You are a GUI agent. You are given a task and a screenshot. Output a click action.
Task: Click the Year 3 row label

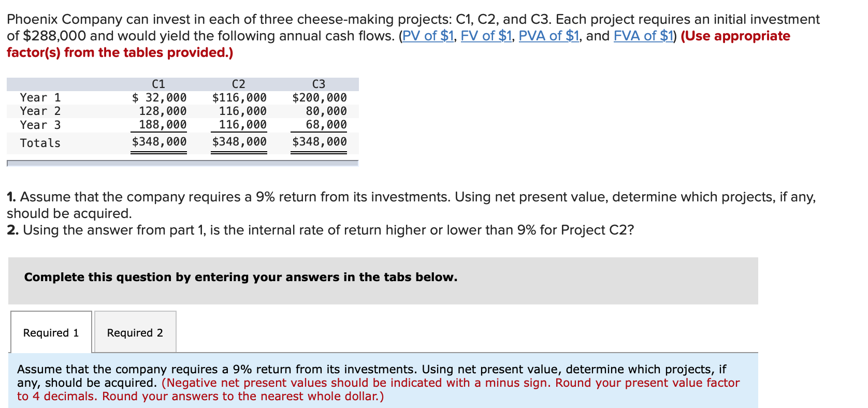[x=40, y=124]
